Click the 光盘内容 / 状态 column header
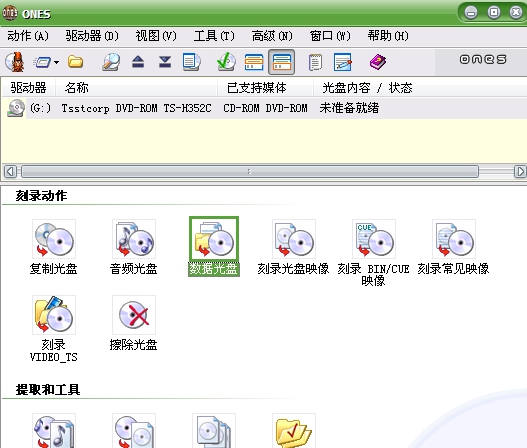The image size is (527, 448). pos(420,88)
